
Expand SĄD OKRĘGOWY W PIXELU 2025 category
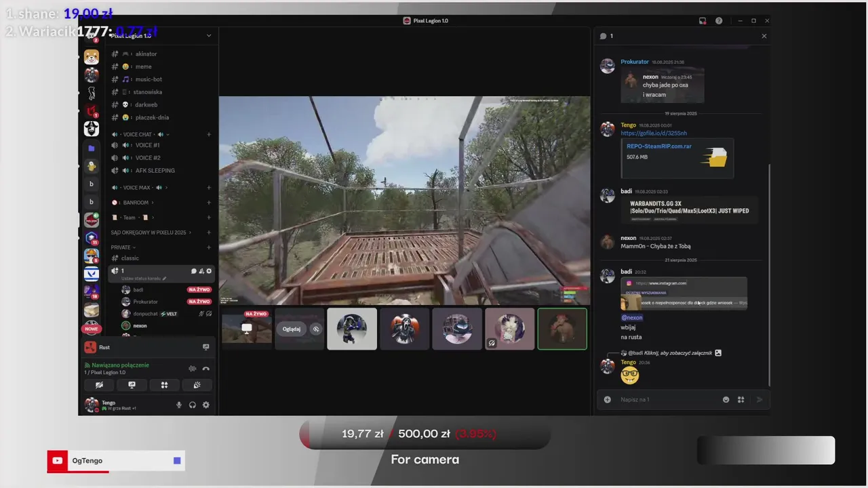pos(151,232)
